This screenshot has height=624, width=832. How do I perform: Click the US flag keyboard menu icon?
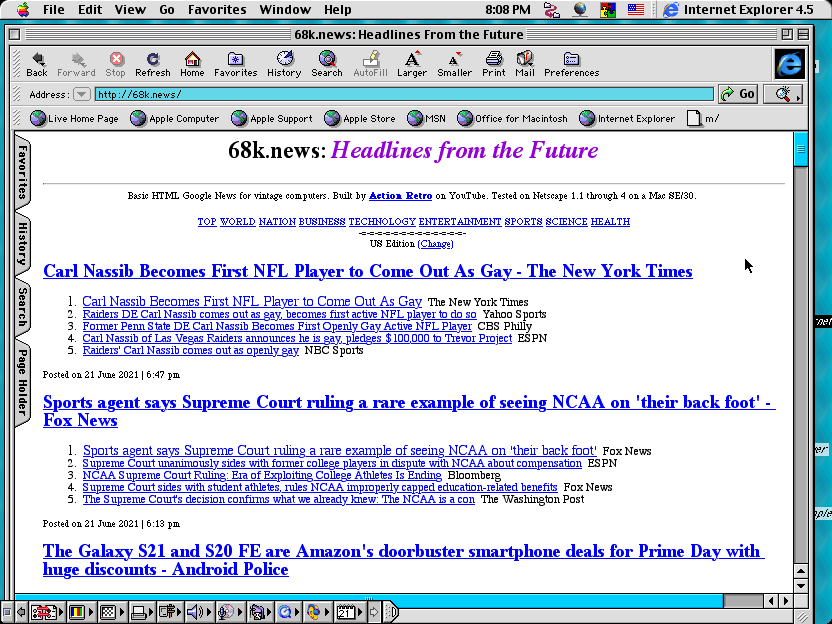point(636,10)
